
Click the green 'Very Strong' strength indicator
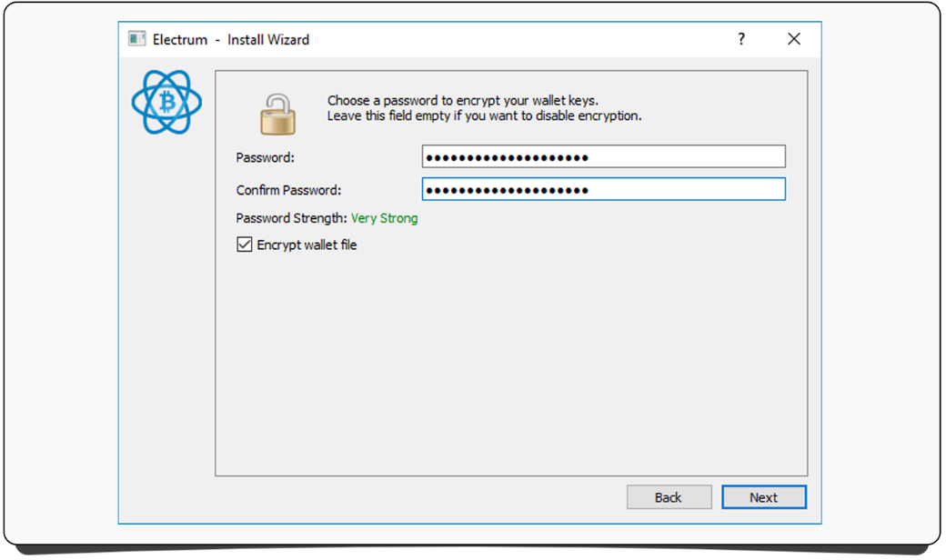pyautogui.click(x=384, y=218)
